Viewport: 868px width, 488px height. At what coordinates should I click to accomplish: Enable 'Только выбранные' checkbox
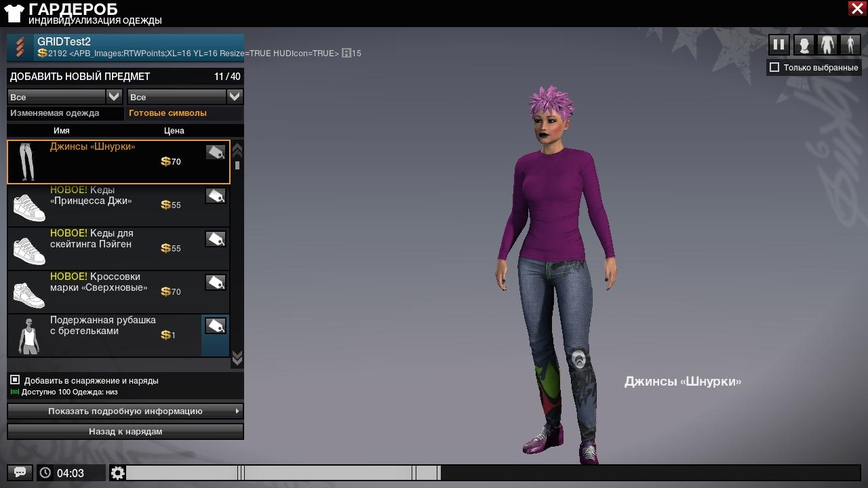pos(774,67)
